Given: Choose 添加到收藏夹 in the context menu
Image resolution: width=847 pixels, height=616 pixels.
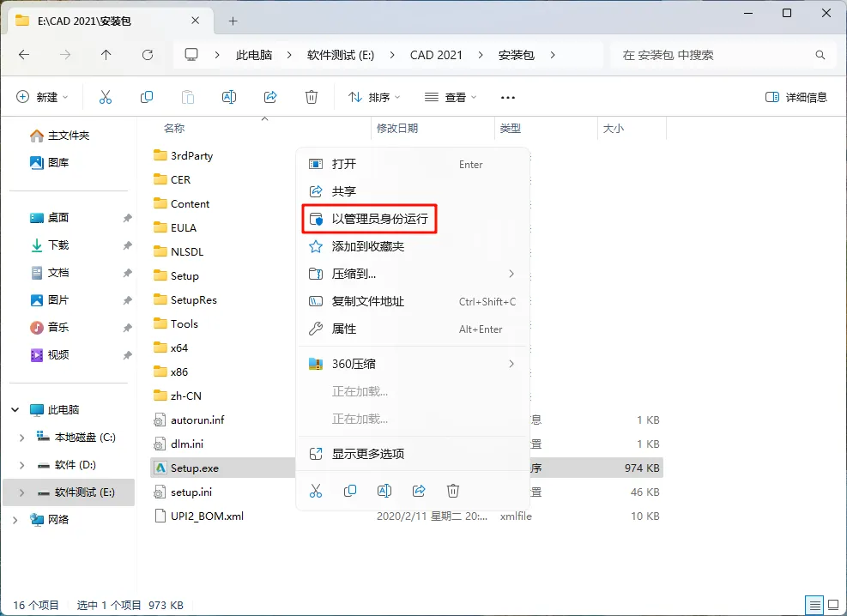Looking at the screenshot, I should [x=414, y=246].
